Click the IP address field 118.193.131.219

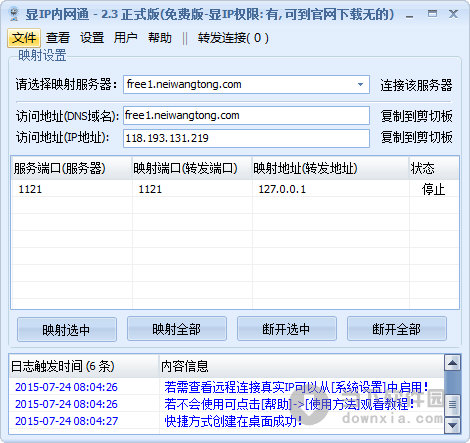246,138
